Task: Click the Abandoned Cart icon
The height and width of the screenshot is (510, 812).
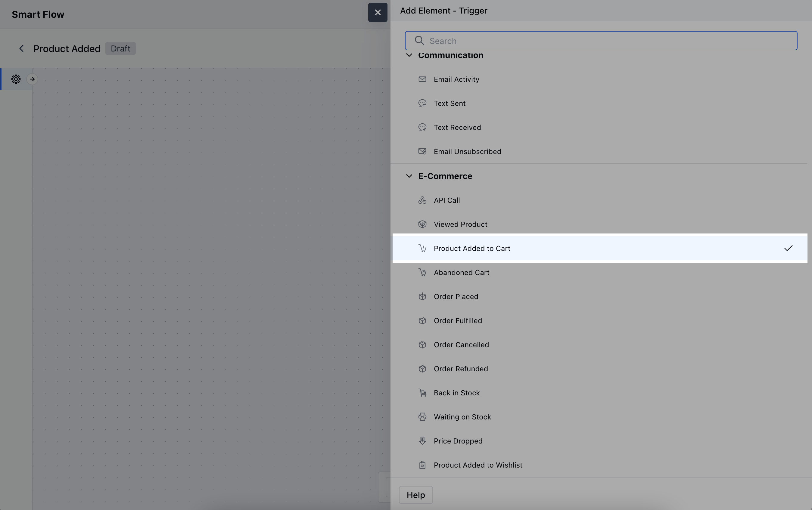Action: (x=422, y=272)
